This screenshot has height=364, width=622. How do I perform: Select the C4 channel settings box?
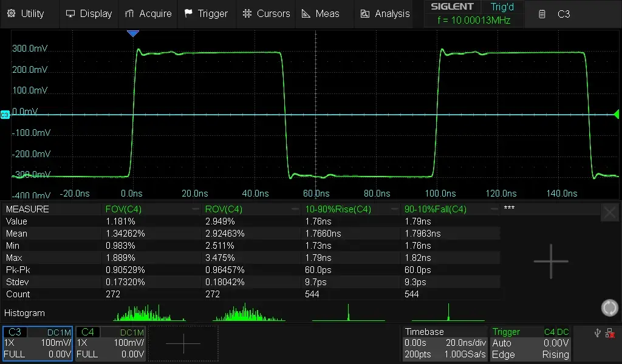point(111,343)
